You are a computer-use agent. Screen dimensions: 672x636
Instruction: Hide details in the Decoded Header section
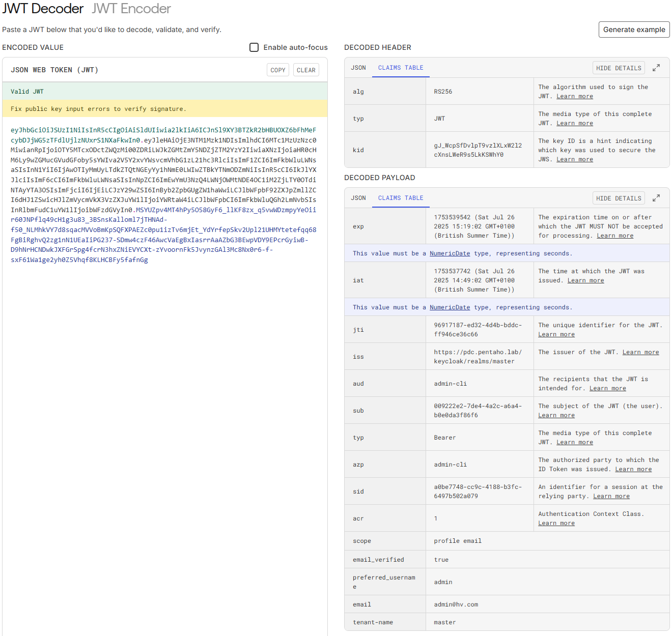point(619,68)
